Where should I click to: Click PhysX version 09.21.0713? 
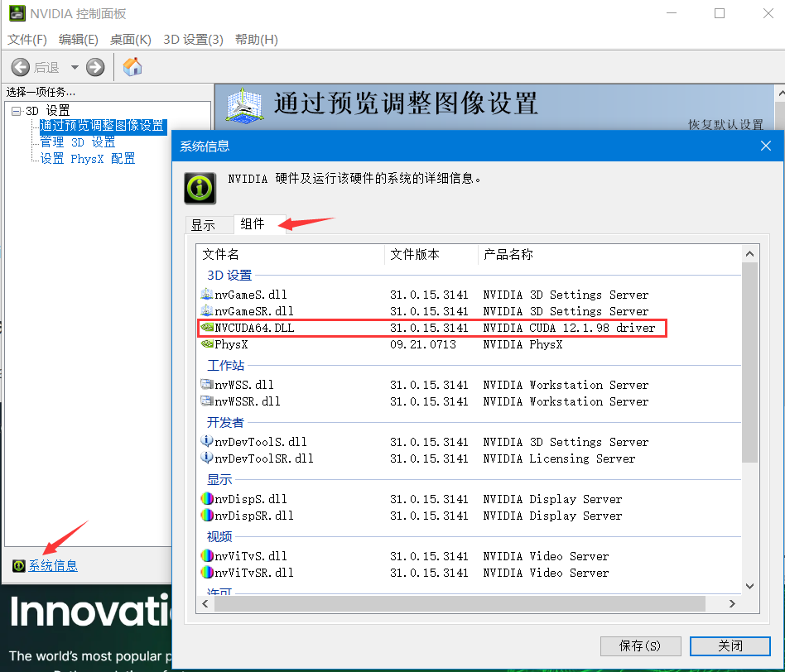coord(423,344)
